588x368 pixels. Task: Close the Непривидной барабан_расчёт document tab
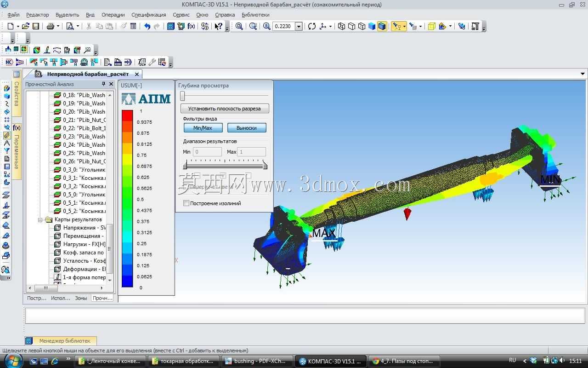pyautogui.click(x=137, y=74)
